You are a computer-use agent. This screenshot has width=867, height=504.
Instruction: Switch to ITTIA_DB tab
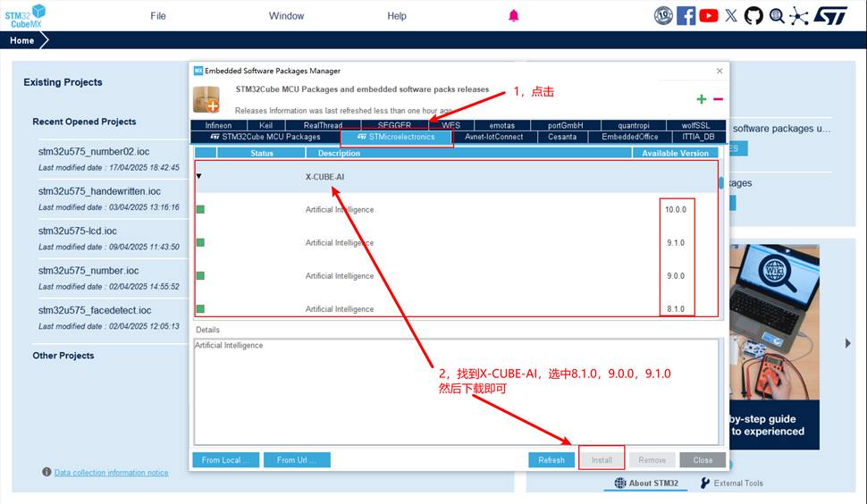(x=698, y=137)
